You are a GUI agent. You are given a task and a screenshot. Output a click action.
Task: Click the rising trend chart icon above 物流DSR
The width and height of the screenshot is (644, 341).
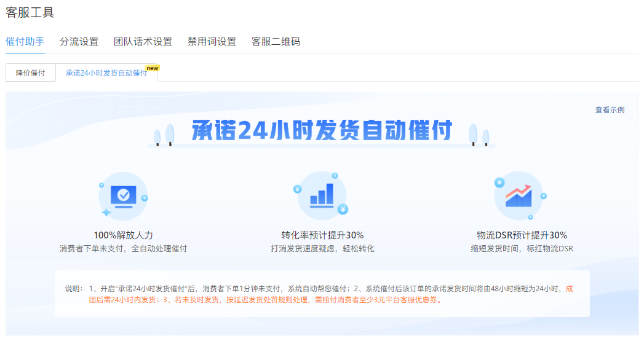click(519, 196)
